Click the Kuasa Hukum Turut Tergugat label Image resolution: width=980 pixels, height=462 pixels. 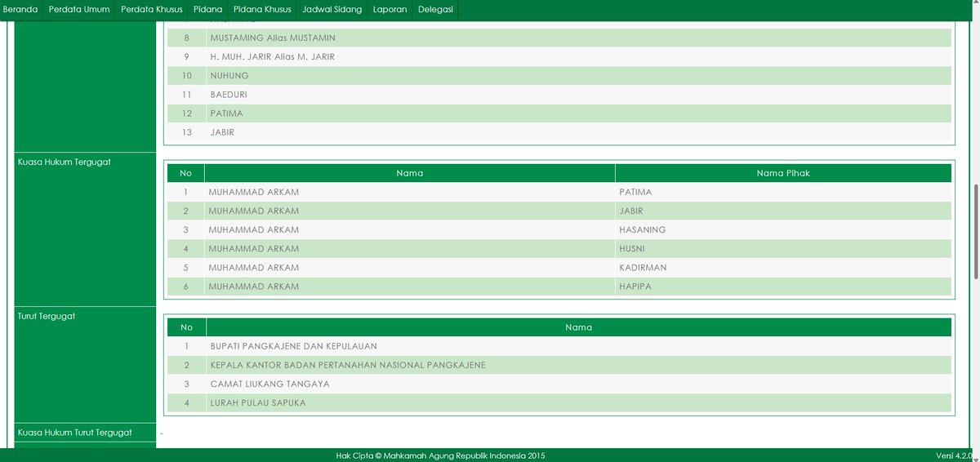[x=75, y=433]
